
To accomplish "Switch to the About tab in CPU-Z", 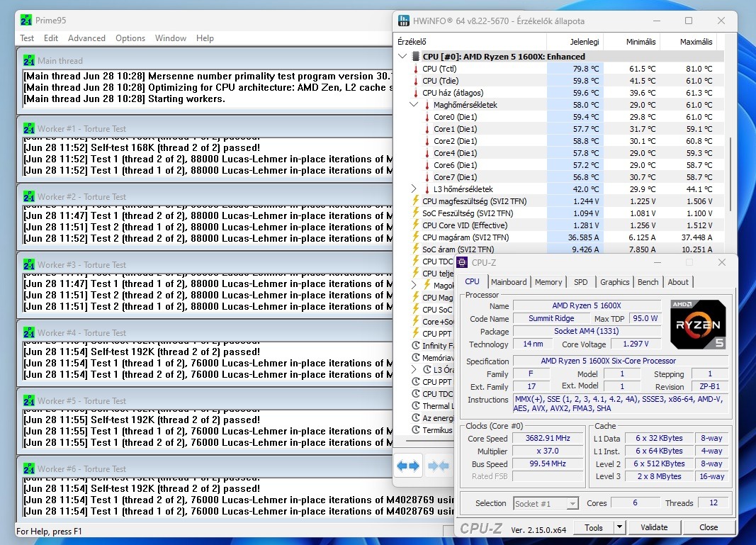I will [678, 282].
